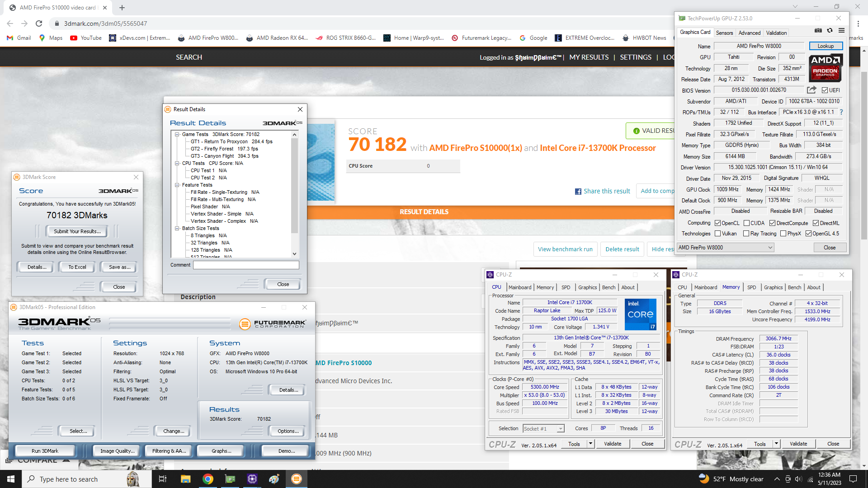Screen dimensions: 868x488
Task: Open MY RESULTS in 3DMark site menu
Action: (x=589, y=57)
